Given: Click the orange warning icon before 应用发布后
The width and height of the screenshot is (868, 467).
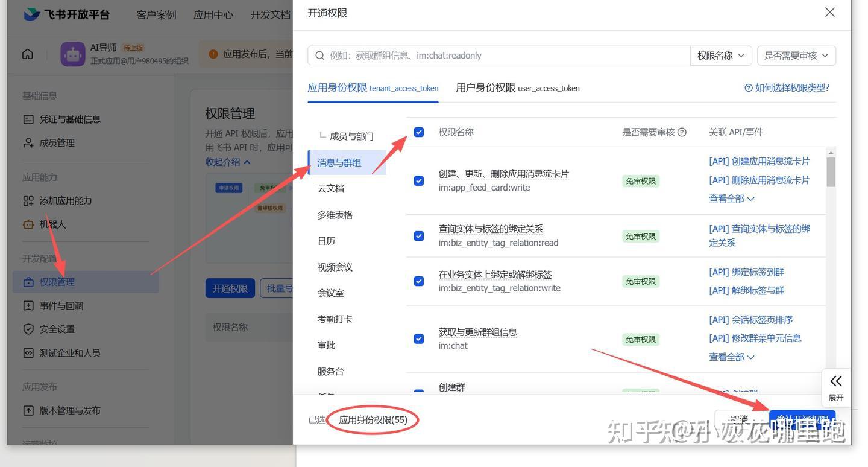Looking at the screenshot, I should click(213, 54).
